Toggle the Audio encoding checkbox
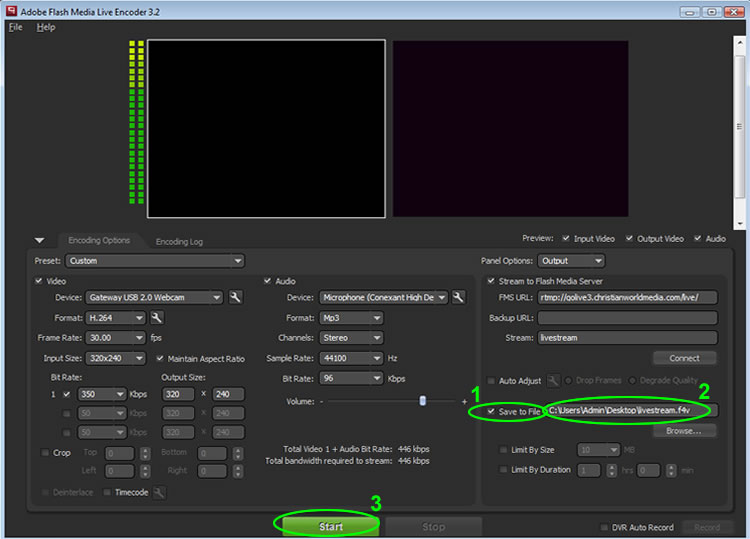The image size is (750, 539). [x=267, y=281]
